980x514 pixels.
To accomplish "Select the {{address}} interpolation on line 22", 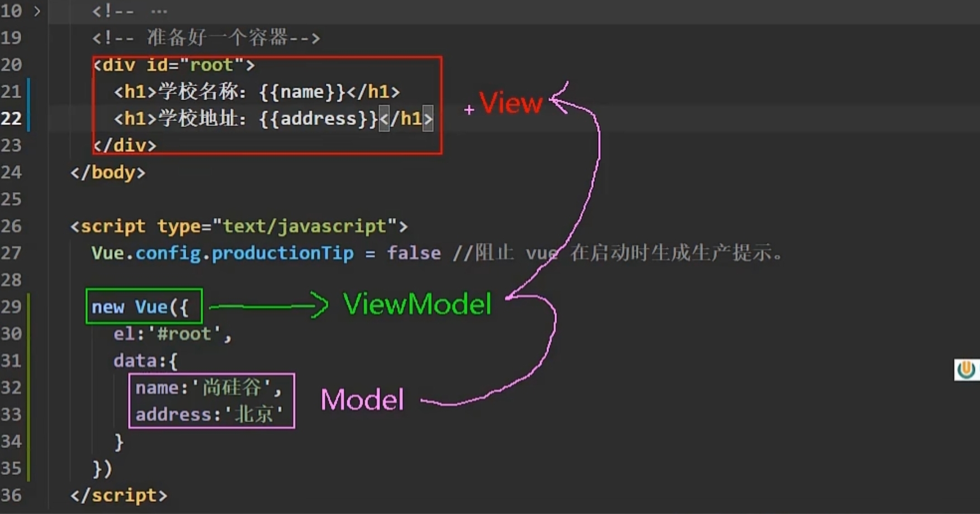I will (318, 118).
